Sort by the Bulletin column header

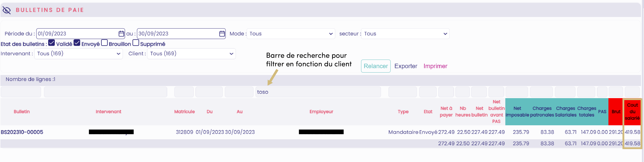pos(22,112)
